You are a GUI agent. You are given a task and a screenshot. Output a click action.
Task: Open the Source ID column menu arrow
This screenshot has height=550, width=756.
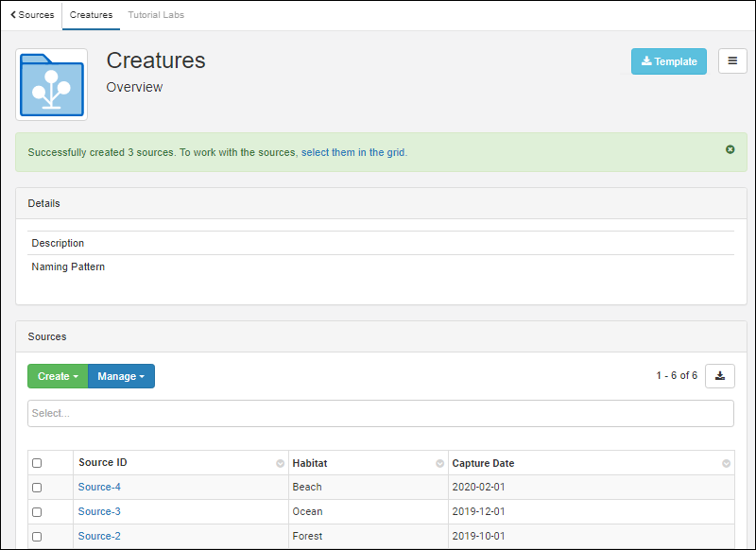(280, 464)
